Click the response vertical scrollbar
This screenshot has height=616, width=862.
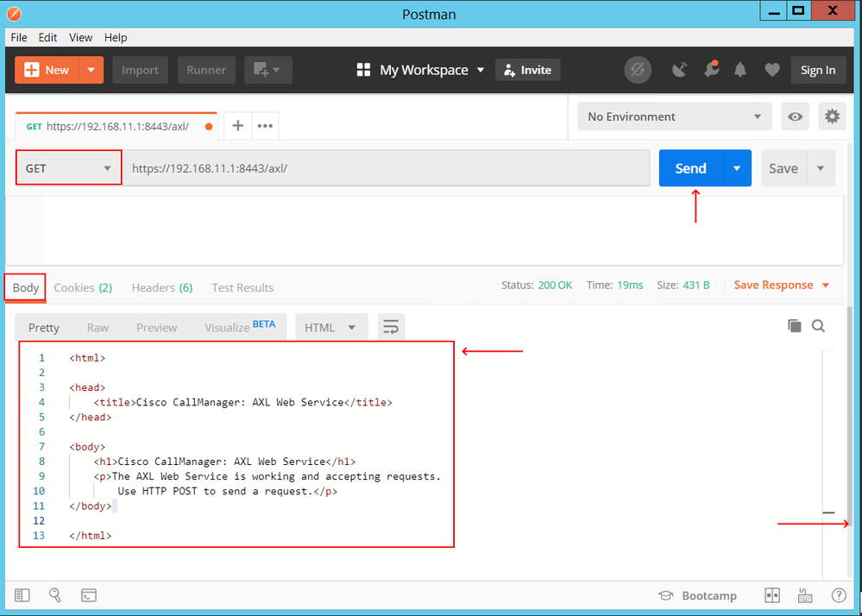coord(850,415)
